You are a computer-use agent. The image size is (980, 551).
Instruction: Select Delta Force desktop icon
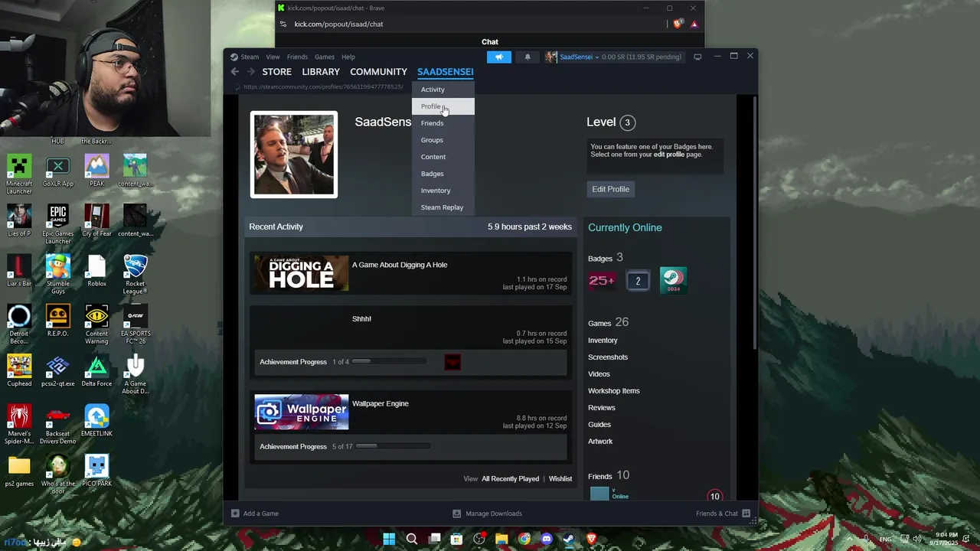point(96,370)
